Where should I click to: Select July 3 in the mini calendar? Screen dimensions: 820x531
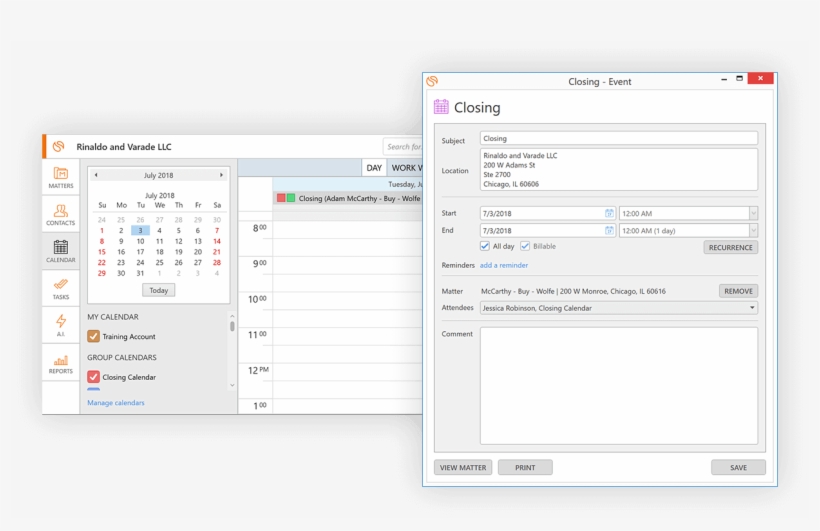[x=140, y=230]
